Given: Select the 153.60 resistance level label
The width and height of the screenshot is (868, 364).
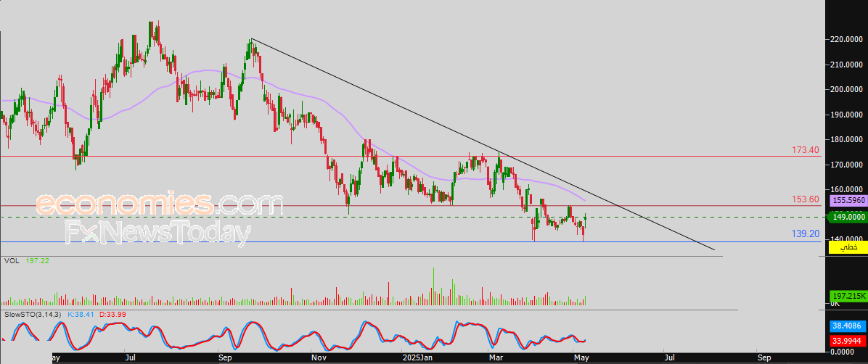Looking at the screenshot, I should [806, 199].
